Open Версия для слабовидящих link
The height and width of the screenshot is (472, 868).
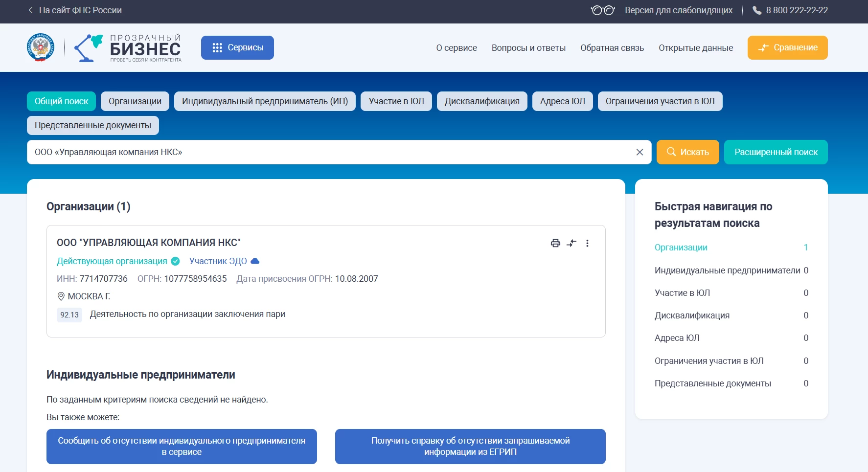click(679, 10)
